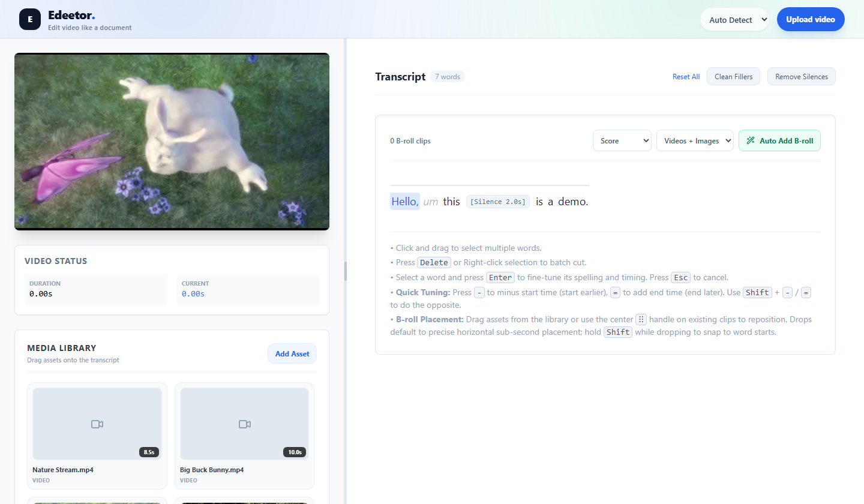Select the word "is" in the transcript
The width and height of the screenshot is (864, 504).
click(539, 202)
